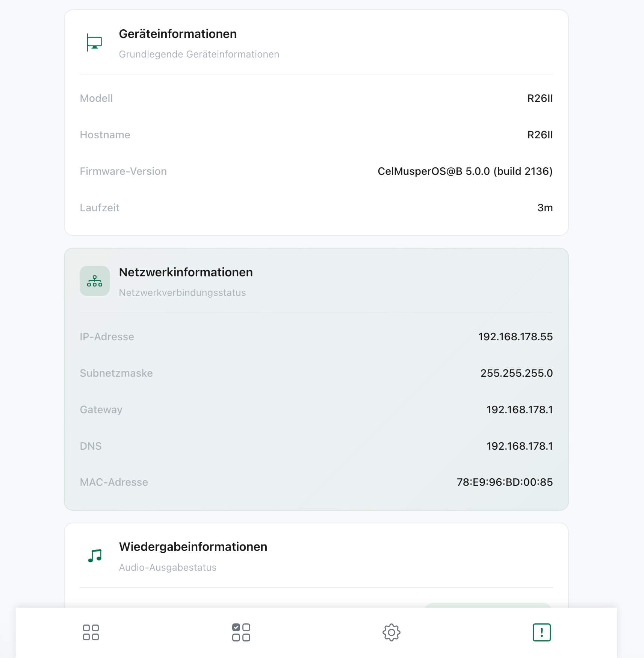Click the Firmware-Version CelMusperOS value
644x658 pixels.
click(465, 171)
